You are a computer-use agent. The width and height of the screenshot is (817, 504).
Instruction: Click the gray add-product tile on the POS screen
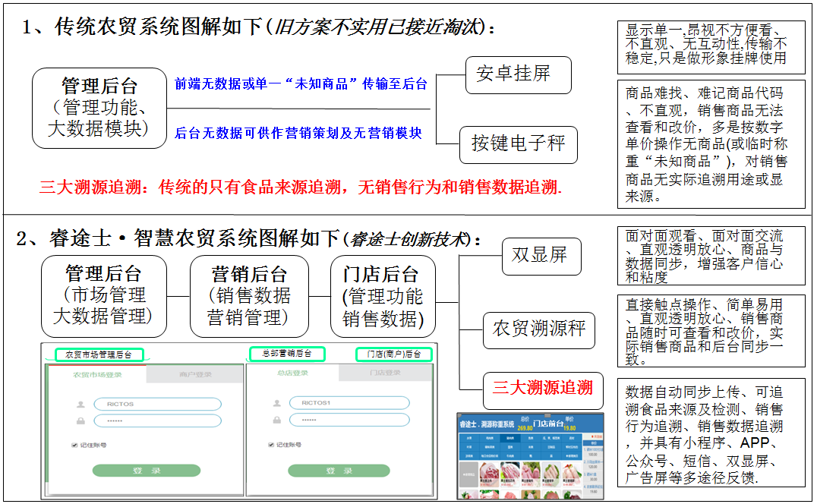coord(468,473)
